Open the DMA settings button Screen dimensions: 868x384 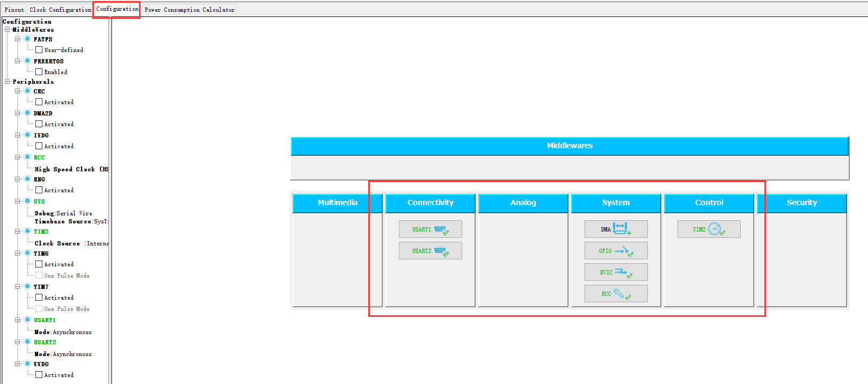pos(616,229)
